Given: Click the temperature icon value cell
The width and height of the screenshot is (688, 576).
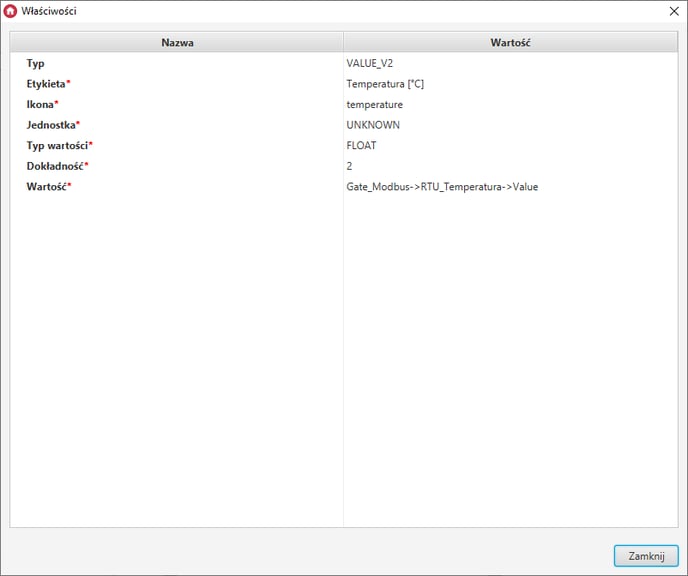Looking at the screenshot, I should point(511,104).
